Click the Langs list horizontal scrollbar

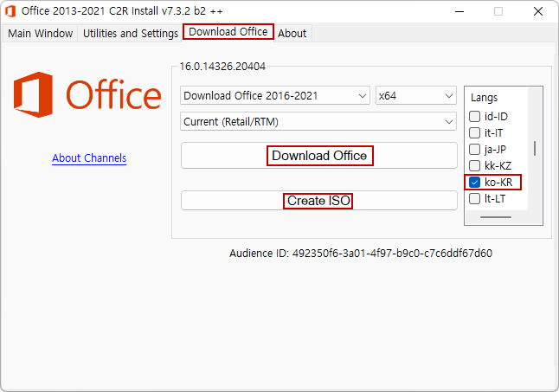click(496, 217)
